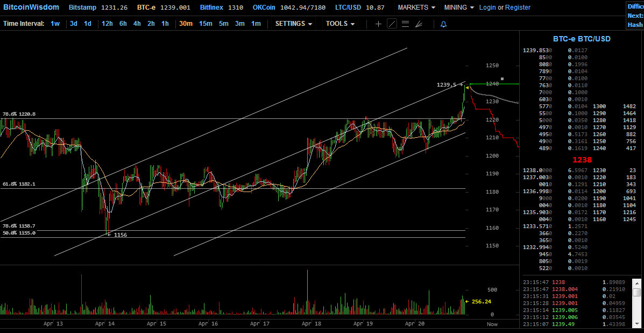This screenshot has width=644, height=333.
Task: Click the 1300 depth row showing 1482
Action: click(615, 107)
